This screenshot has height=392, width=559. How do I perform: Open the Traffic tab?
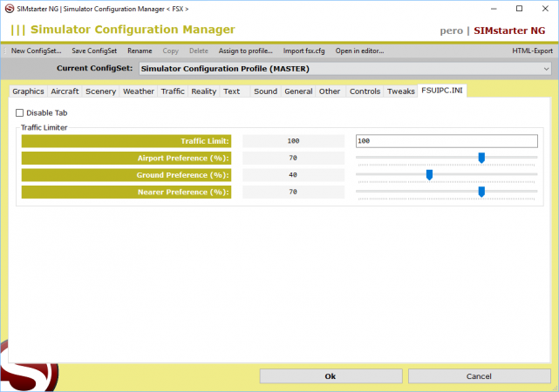tap(173, 91)
